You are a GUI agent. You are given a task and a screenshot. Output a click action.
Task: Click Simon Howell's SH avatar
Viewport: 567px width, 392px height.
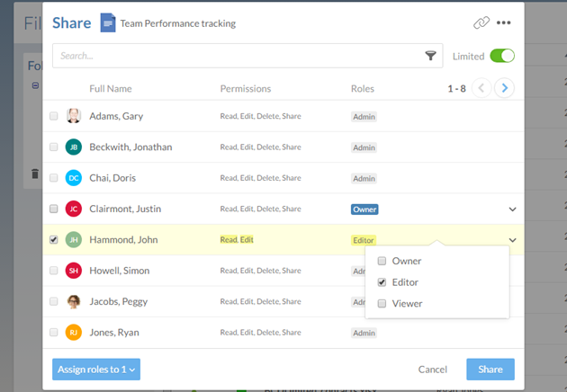tap(74, 271)
